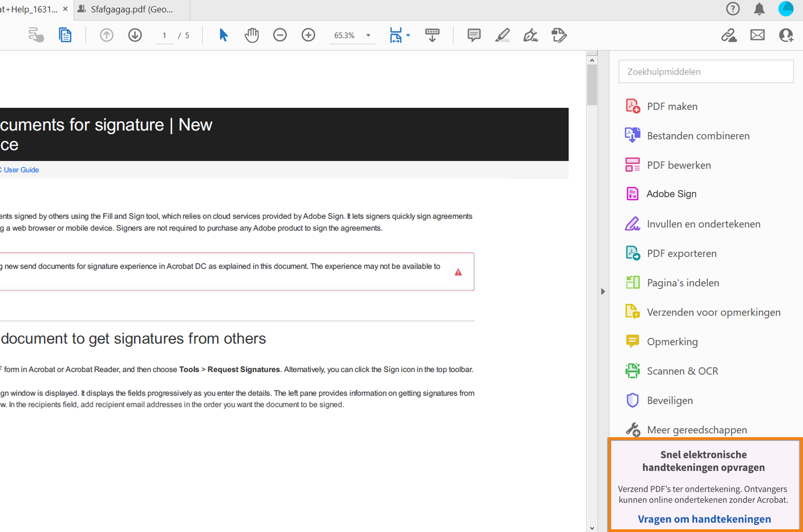Select the arrow Selection tool
The width and height of the screenshot is (803, 532).
coord(223,35)
